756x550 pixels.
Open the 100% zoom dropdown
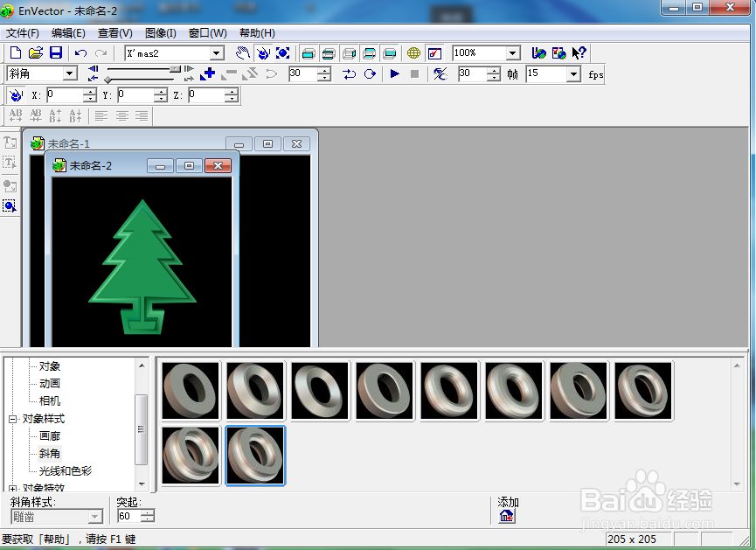pyautogui.click(x=513, y=52)
